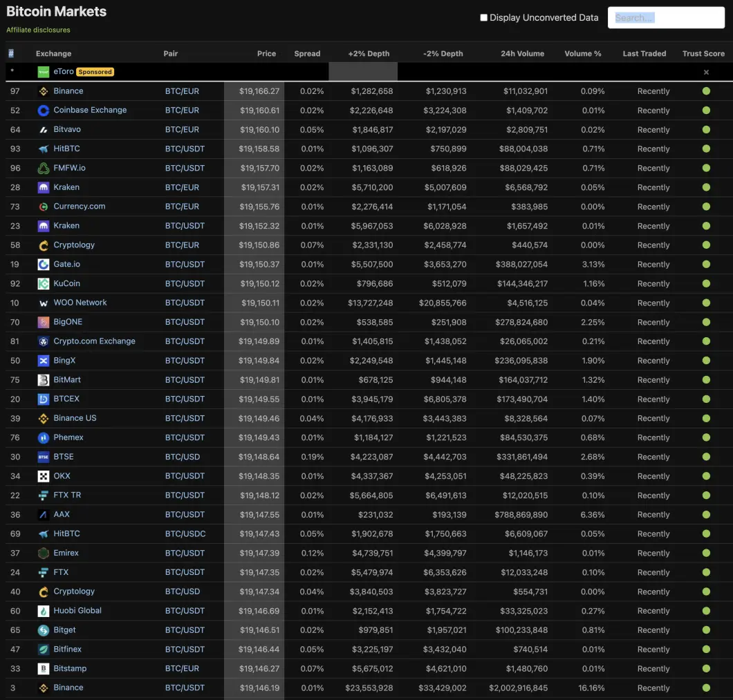The height and width of the screenshot is (700, 733).
Task: Click the Bitvavo logo icon
Action: (x=44, y=130)
